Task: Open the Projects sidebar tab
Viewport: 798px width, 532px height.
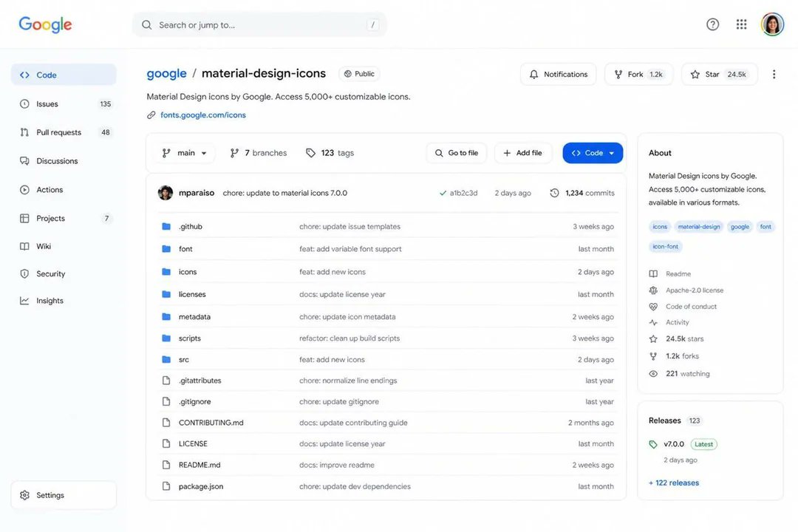Action: coord(64,218)
